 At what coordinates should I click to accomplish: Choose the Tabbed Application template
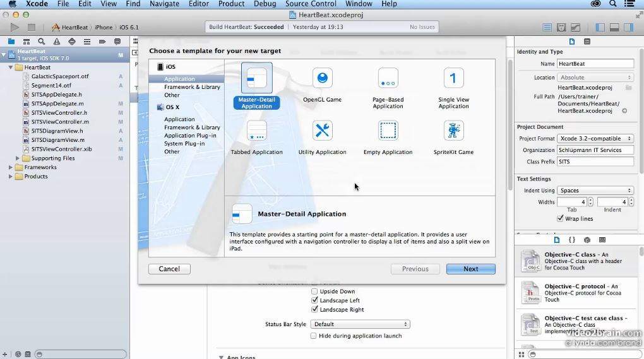click(257, 138)
